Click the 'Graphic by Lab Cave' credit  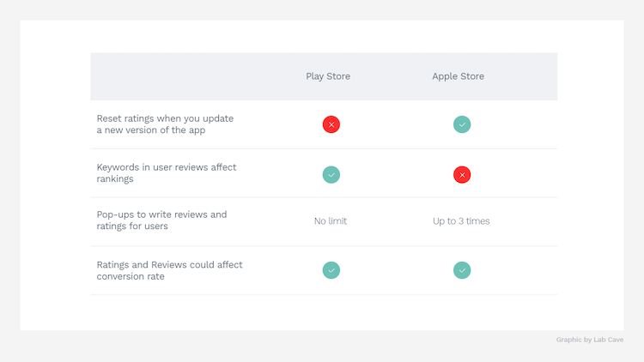pos(590,340)
